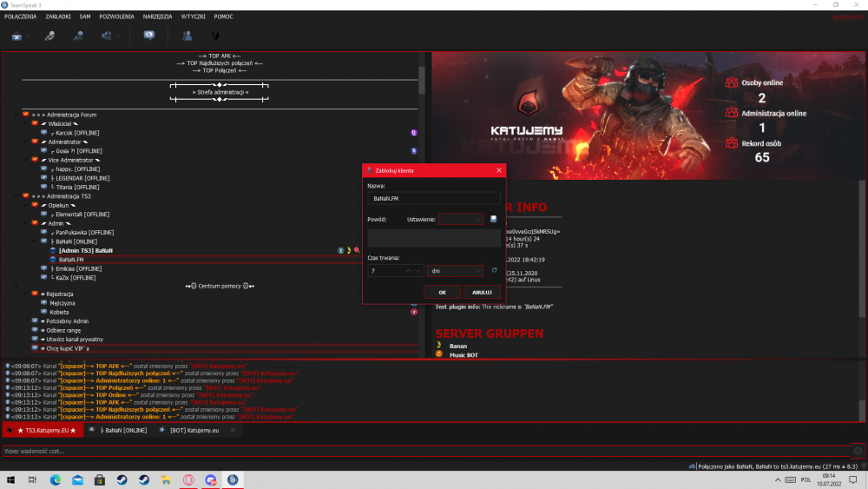Select Emilcixa [OFFLINE] channel
This screenshot has width=868, height=489.
76,268
